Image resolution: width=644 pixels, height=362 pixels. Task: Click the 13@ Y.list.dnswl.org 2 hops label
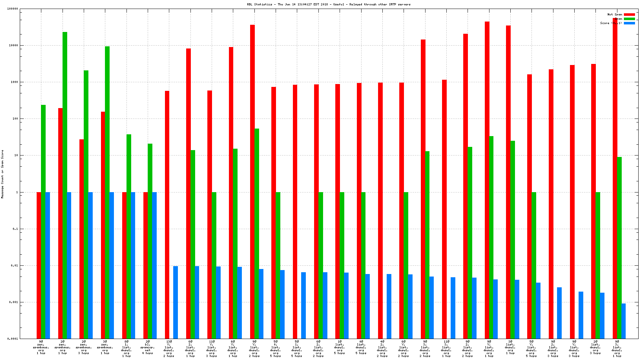point(169,349)
